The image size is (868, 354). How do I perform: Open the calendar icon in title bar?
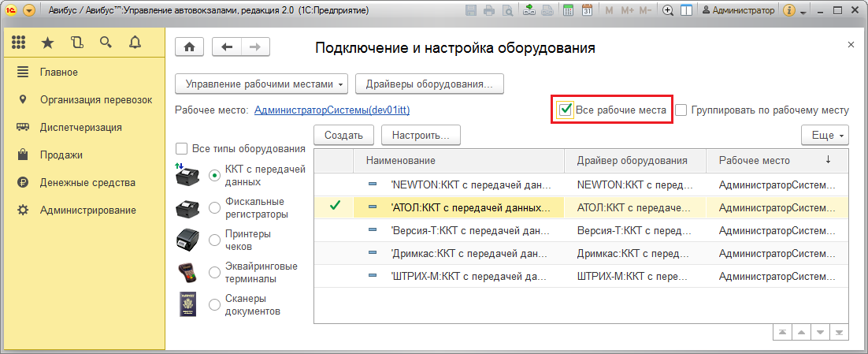(x=587, y=11)
